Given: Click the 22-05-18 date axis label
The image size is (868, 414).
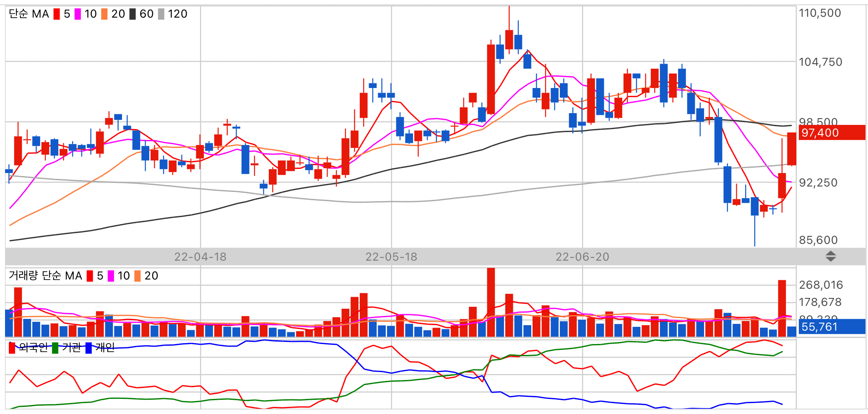Looking at the screenshot, I should point(391,257).
